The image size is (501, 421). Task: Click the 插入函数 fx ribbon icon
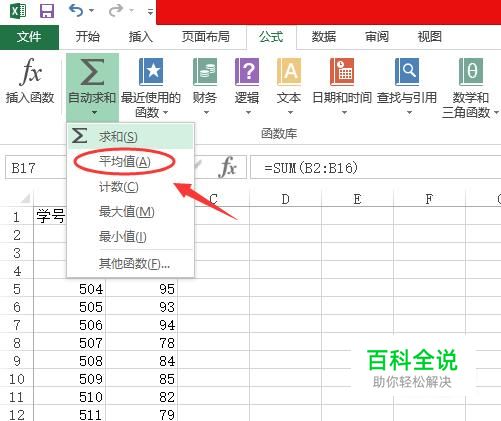[30, 72]
